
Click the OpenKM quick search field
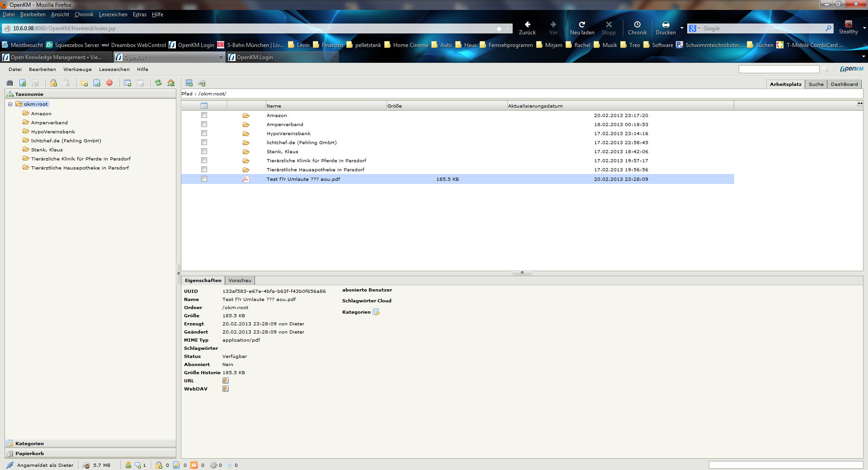(x=778, y=69)
